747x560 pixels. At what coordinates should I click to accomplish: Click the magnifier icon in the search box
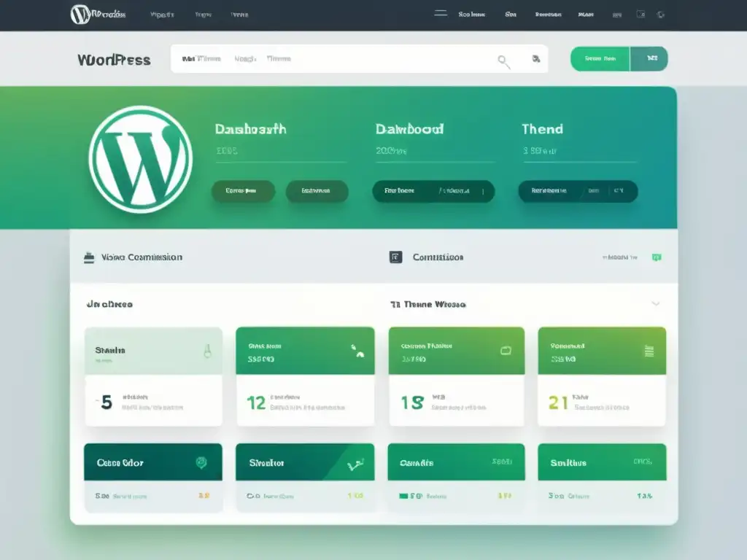tap(503, 61)
